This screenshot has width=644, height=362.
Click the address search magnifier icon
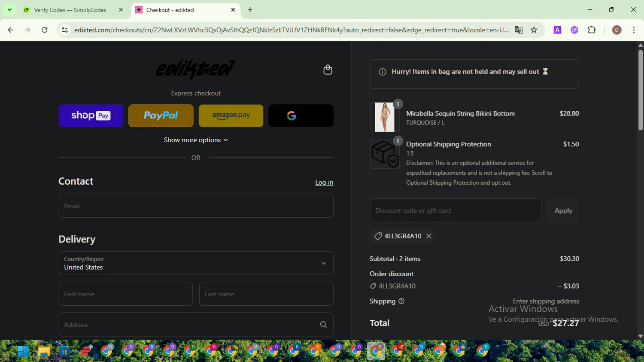323,325
